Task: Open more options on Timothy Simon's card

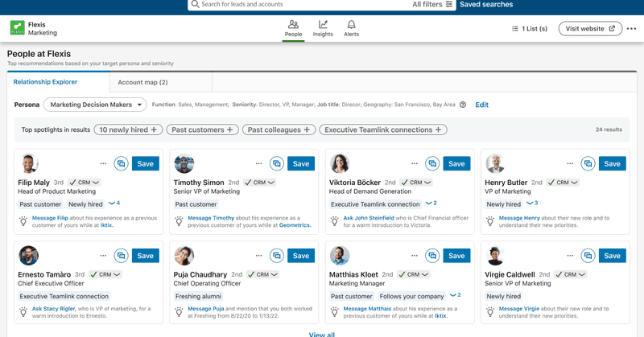Action: [x=258, y=164]
